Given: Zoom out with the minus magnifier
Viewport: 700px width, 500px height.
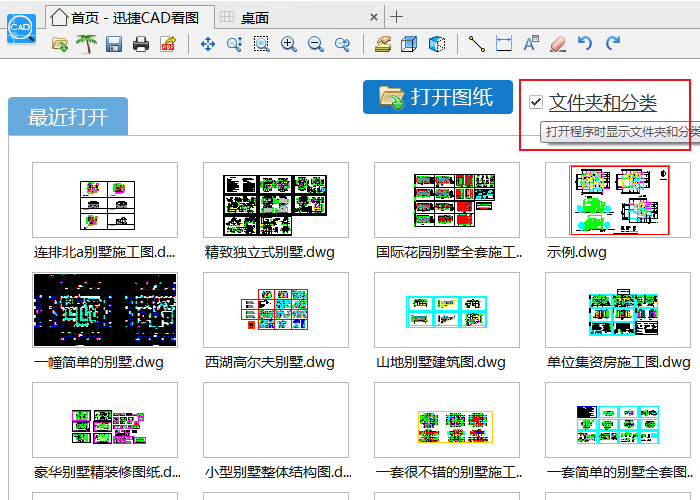Looking at the screenshot, I should coord(316,44).
